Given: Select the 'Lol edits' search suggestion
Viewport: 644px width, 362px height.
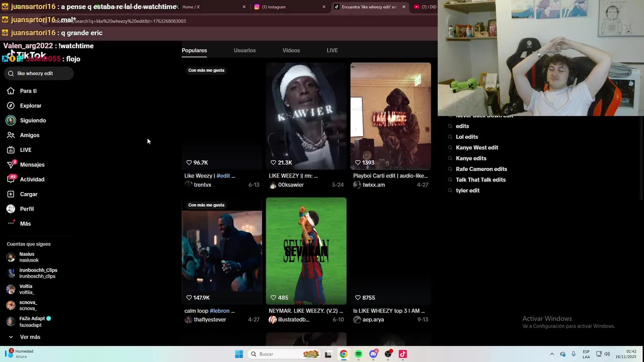Looking at the screenshot, I should [x=467, y=137].
